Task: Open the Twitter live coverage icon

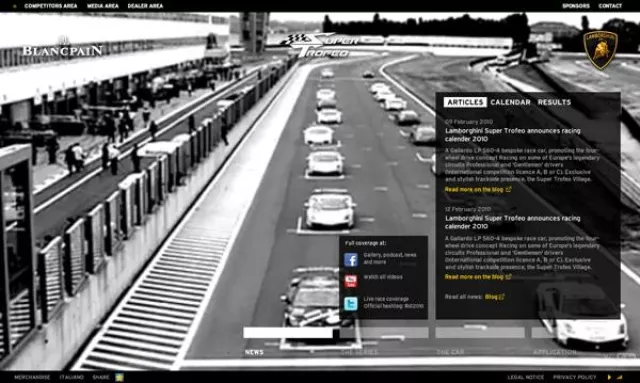Action: [x=351, y=303]
